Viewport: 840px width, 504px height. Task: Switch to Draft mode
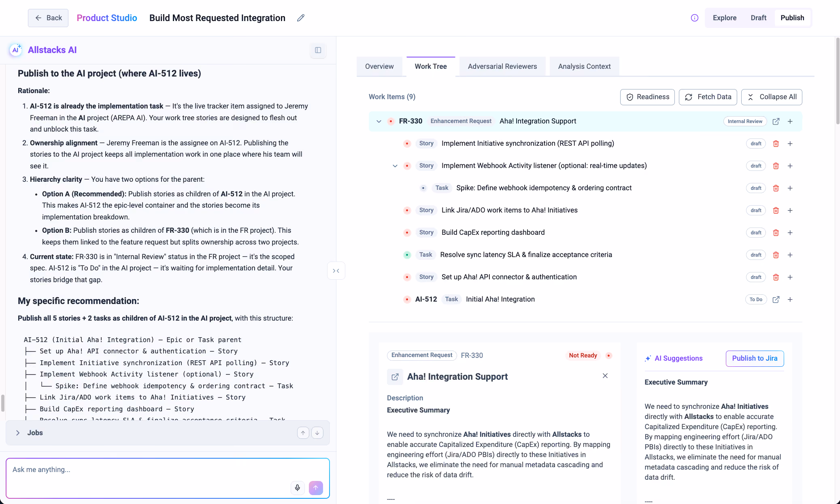click(758, 18)
